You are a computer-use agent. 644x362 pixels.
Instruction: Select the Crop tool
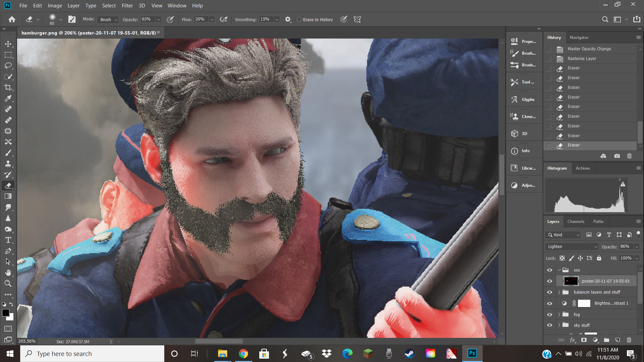pos(8,87)
